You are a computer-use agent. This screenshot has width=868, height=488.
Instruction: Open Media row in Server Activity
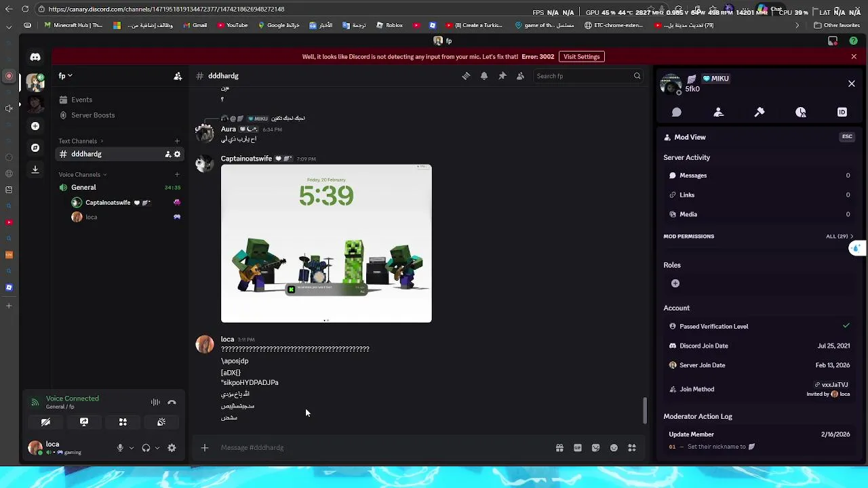click(759, 214)
